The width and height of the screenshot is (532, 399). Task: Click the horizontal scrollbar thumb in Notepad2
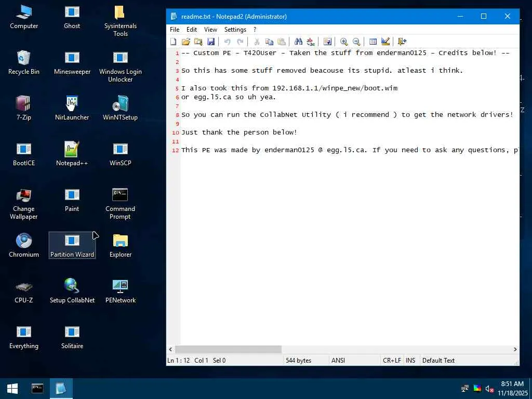pos(228,349)
